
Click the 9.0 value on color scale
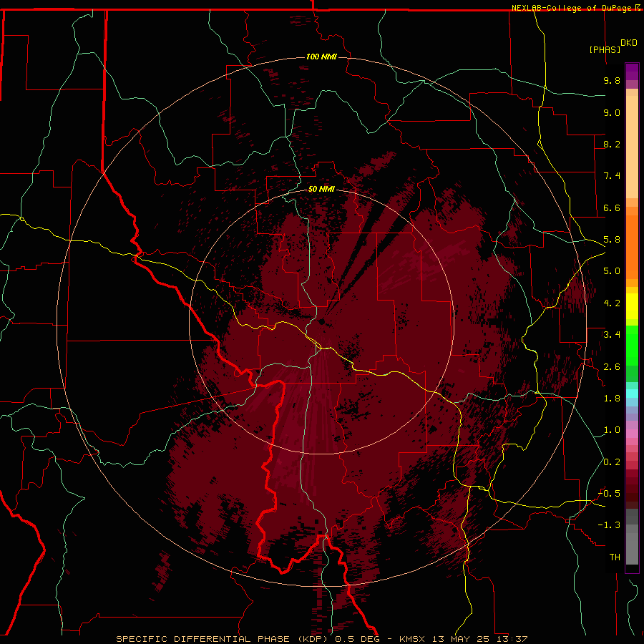pos(612,112)
